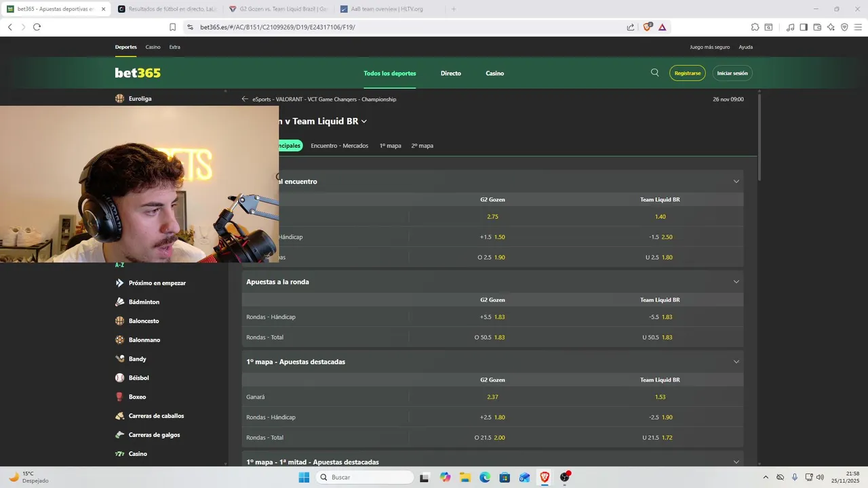Viewport: 868px width, 488px height.
Task: Open the Juego más seguro link
Action: pos(710,47)
